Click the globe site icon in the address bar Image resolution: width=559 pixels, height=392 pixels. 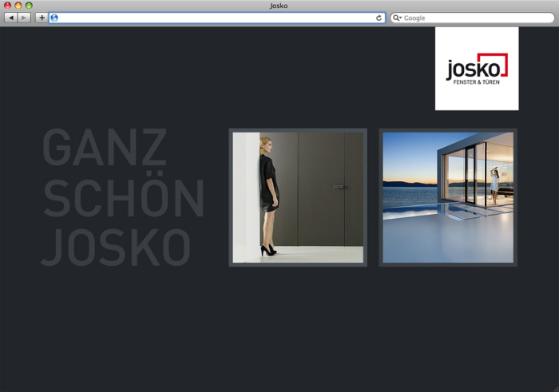pos(54,18)
